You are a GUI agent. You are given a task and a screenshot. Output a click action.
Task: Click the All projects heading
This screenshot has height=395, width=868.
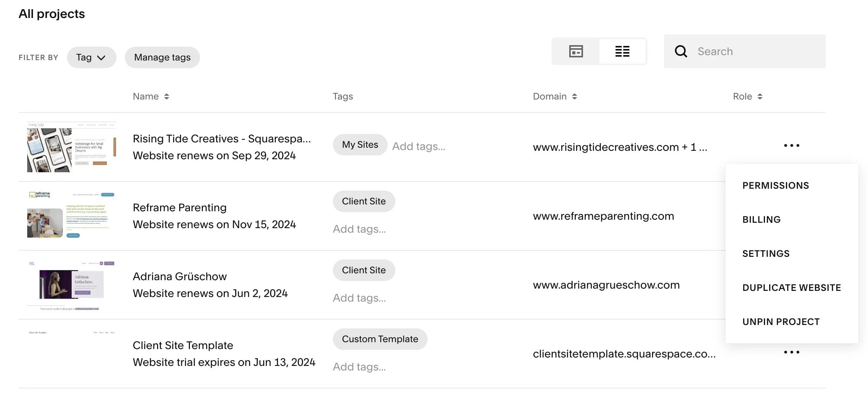click(x=52, y=14)
